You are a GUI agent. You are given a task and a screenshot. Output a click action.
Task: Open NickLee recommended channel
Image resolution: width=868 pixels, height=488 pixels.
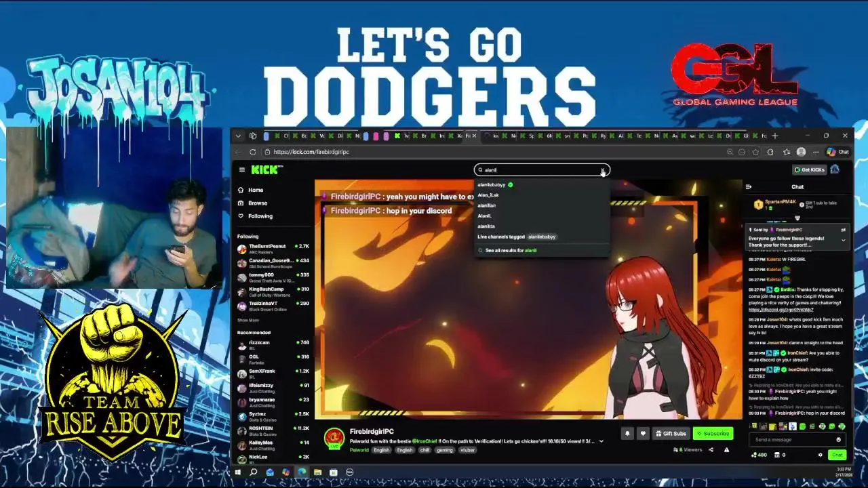pyautogui.click(x=273, y=459)
